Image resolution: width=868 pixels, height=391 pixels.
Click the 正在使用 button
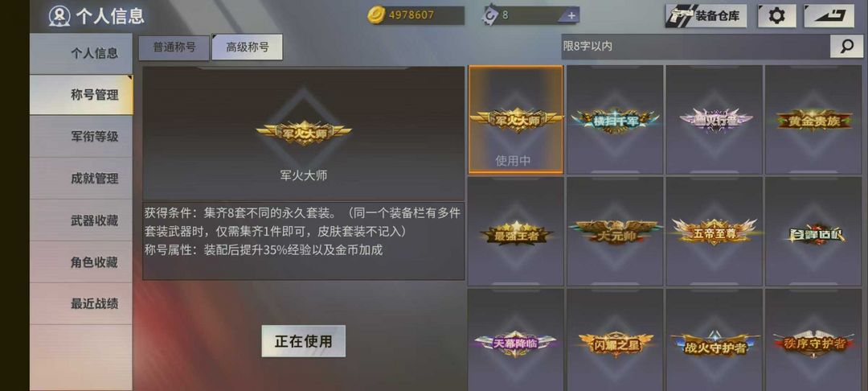coord(303,341)
